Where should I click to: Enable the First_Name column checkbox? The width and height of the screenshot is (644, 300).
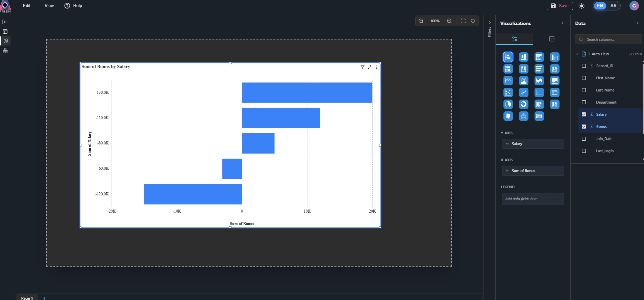point(584,78)
